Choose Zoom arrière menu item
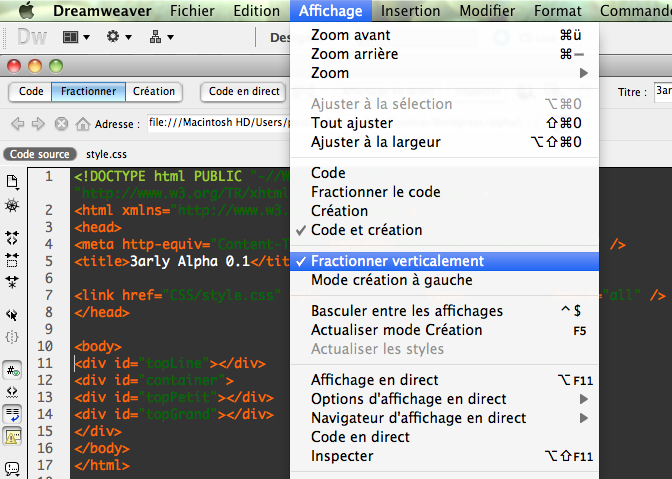Image resolution: width=672 pixels, height=479 pixels. [444, 54]
